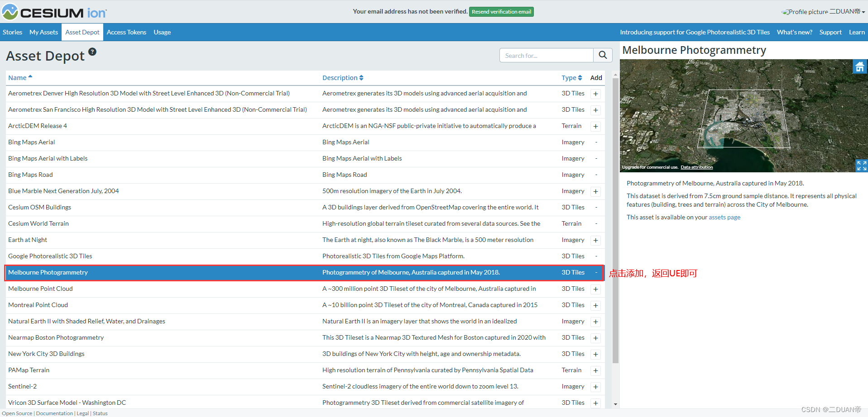Open the Usage tab
Viewport: 868px width, 417px height.
162,32
